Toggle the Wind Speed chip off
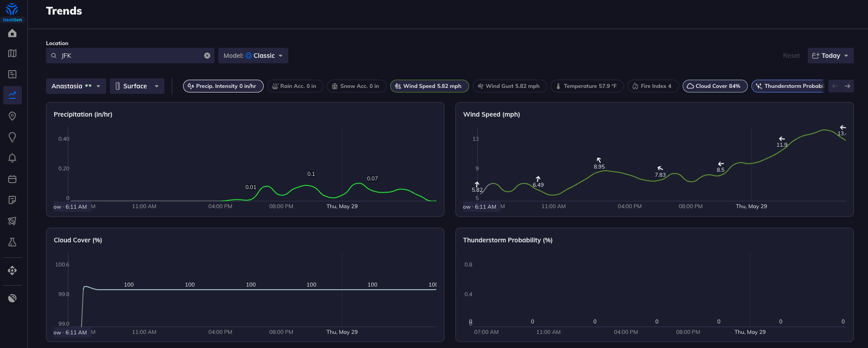The image size is (868, 348). (x=429, y=86)
